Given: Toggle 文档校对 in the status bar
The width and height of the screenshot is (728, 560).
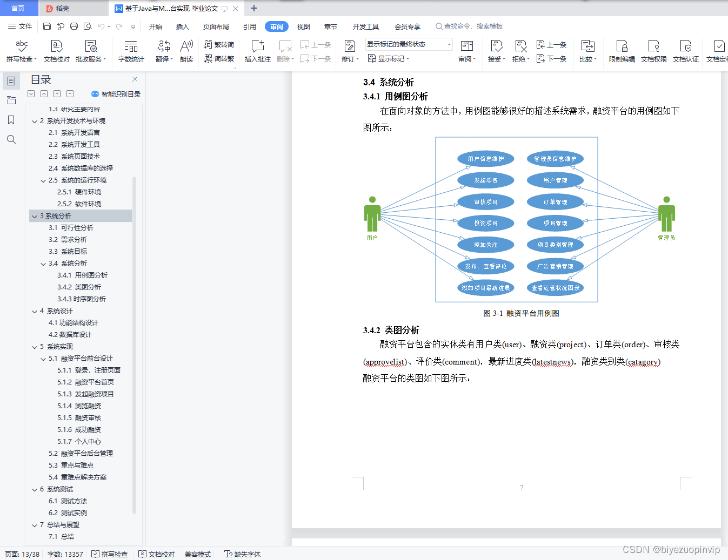Looking at the screenshot, I should [157, 554].
